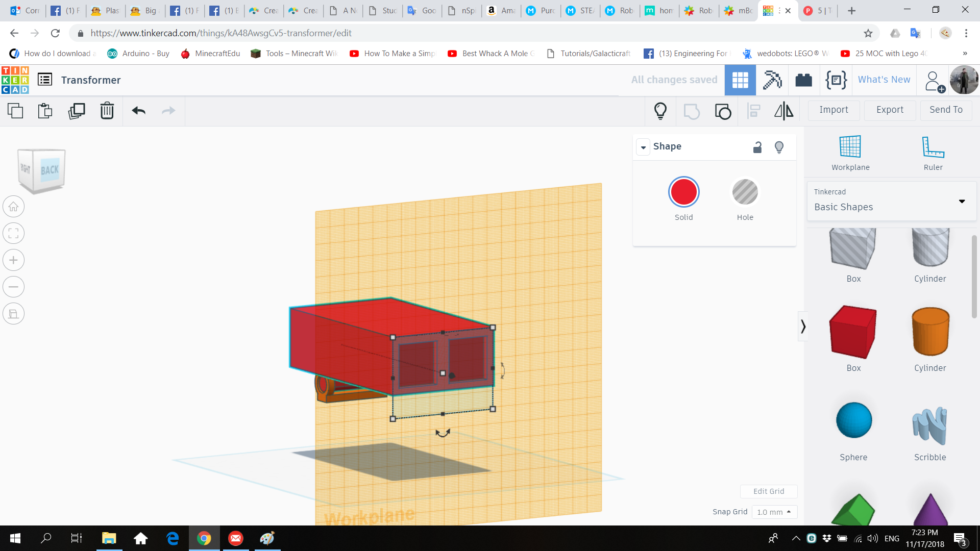Image resolution: width=980 pixels, height=551 pixels.
Task: Expand the Basic Shapes library dropdown
Action: point(962,201)
